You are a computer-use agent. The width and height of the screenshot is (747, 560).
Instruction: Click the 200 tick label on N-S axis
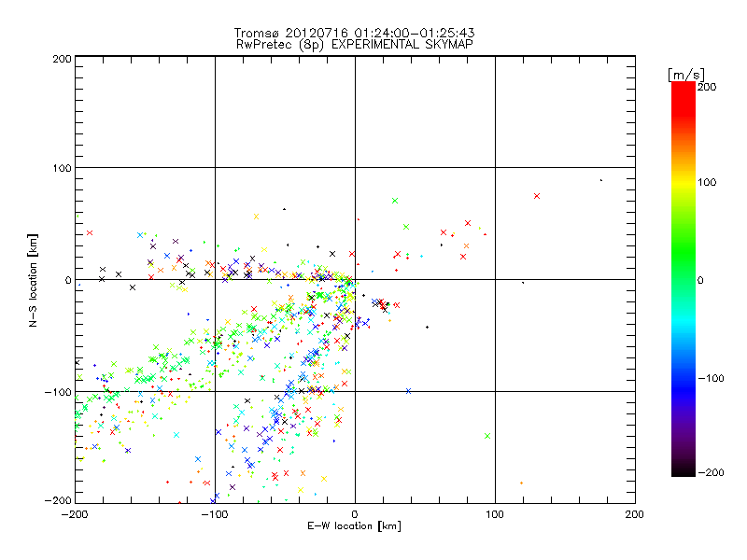coord(62,59)
